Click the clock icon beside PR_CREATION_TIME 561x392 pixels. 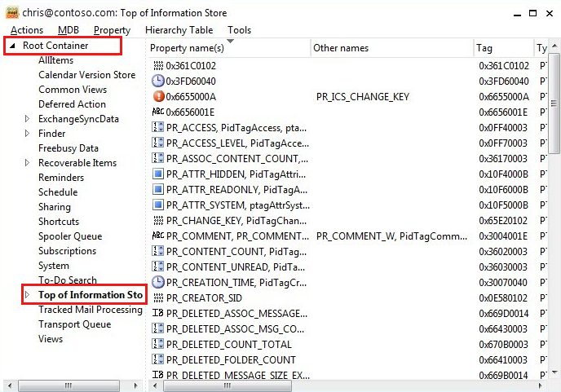[x=158, y=283]
